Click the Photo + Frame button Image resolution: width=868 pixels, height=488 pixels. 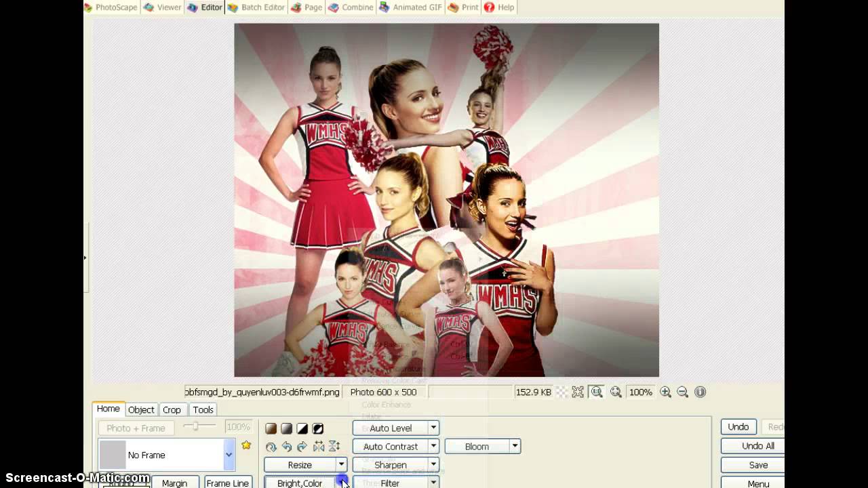click(x=136, y=428)
